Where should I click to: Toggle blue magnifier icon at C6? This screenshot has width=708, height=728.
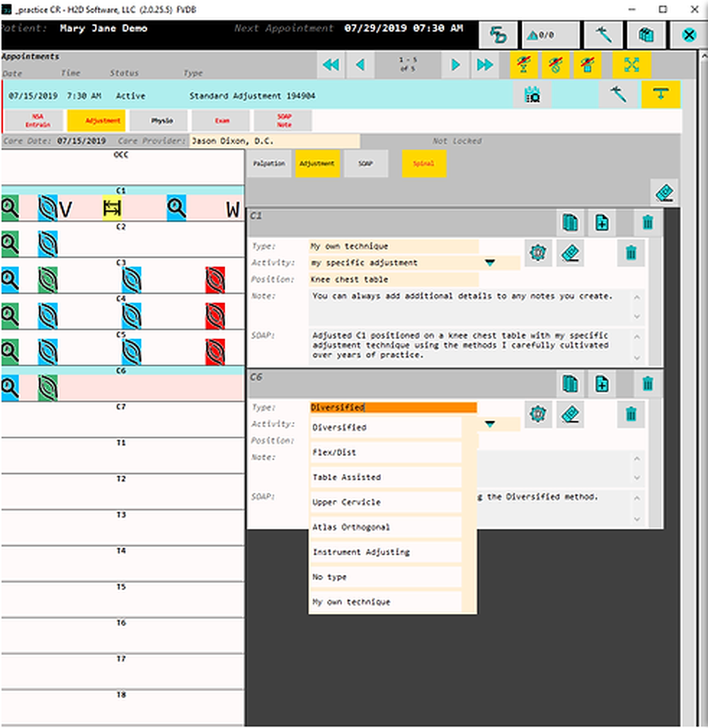coord(10,387)
